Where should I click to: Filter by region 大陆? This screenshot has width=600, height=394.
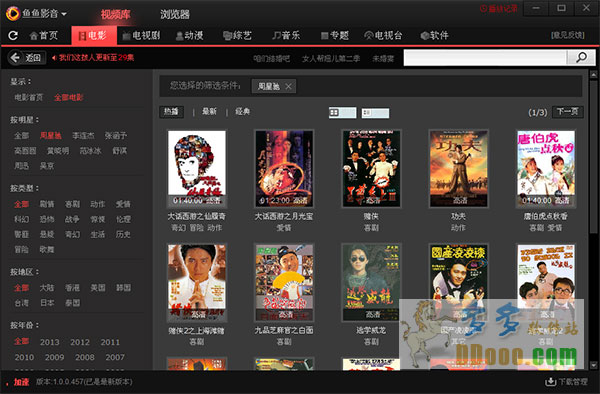click(47, 288)
